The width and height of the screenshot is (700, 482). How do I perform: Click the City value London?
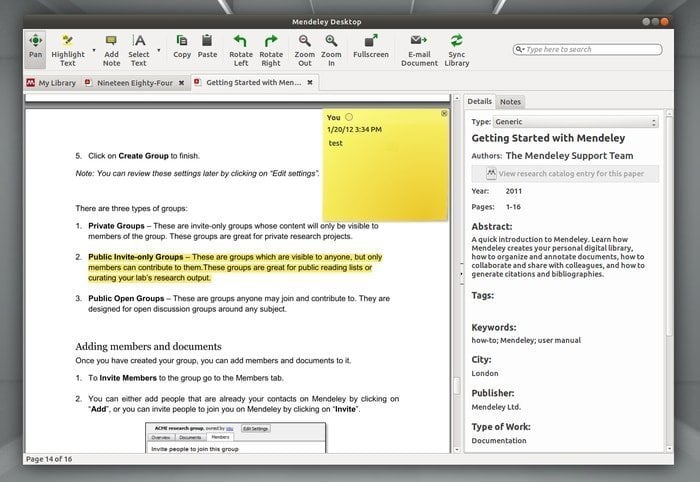(485, 374)
